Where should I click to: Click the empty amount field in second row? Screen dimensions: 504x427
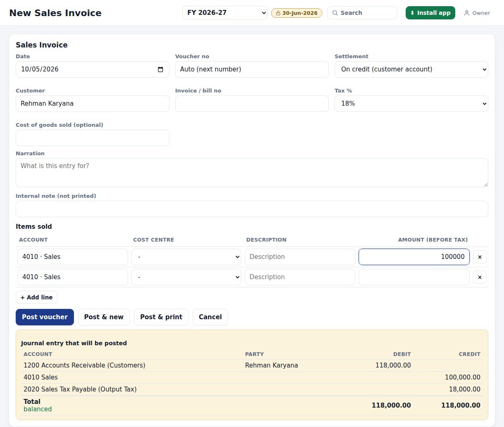click(x=414, y=277)
